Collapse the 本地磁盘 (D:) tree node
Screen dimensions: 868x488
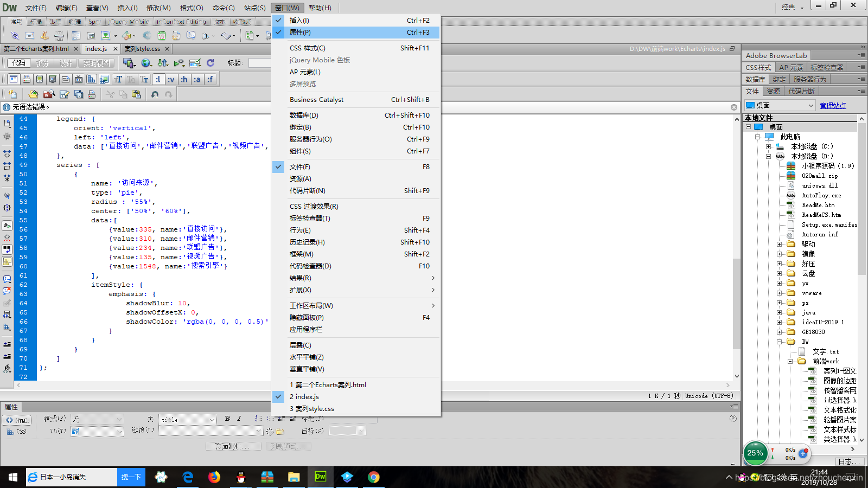click(x=768, y=156)
